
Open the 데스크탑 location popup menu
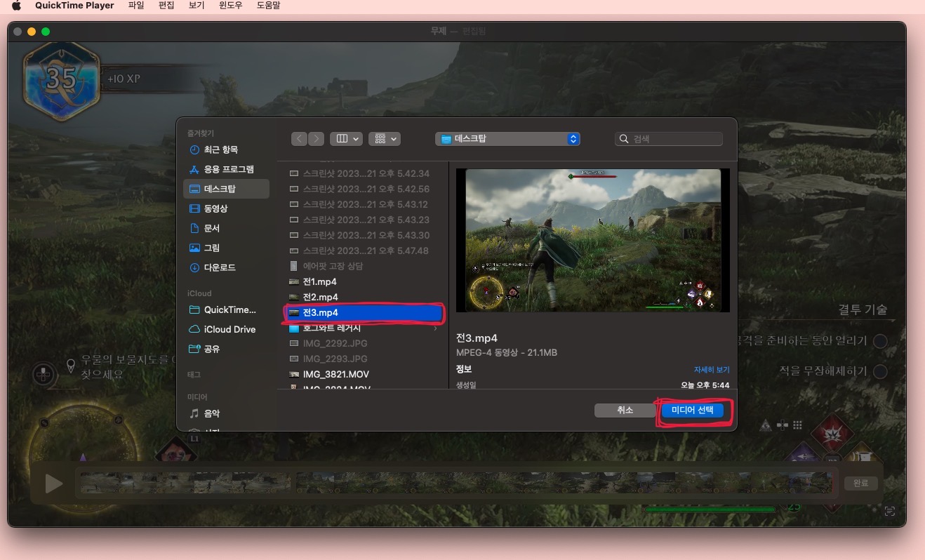point(507,139)
